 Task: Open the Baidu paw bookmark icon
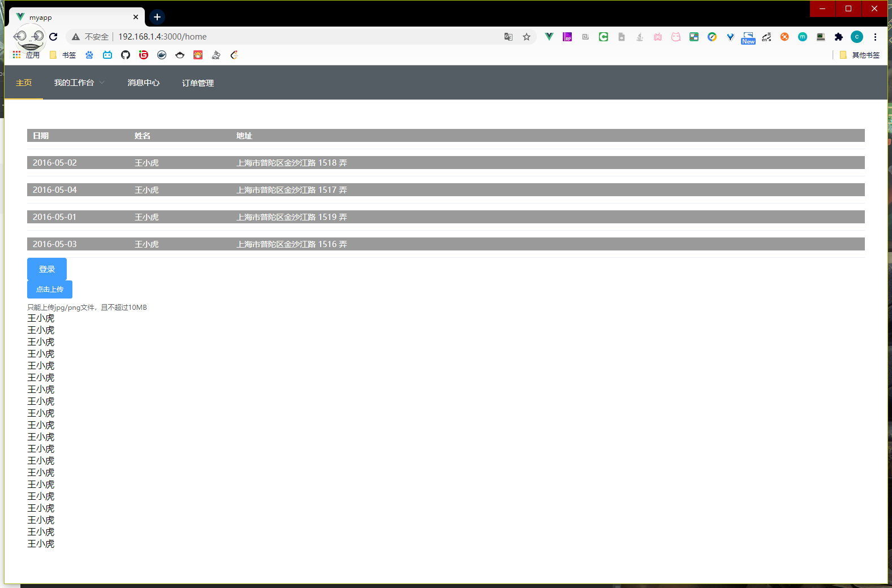(x=89, y=55)
